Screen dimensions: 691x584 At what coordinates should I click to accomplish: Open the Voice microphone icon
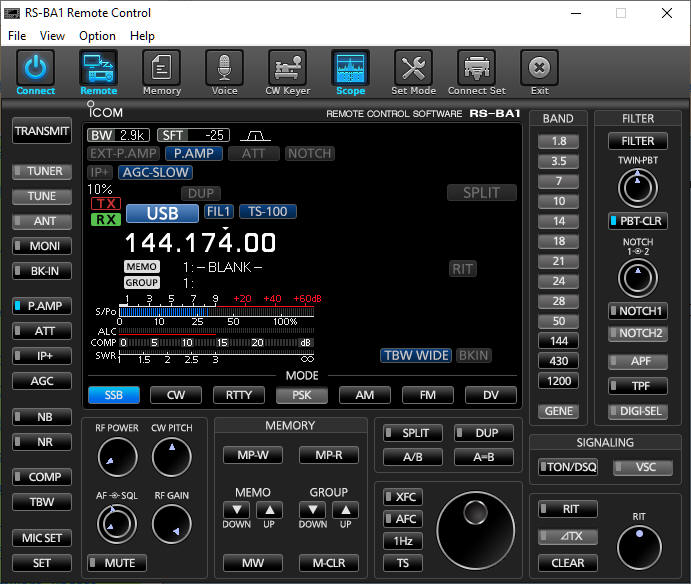point(224,67)
